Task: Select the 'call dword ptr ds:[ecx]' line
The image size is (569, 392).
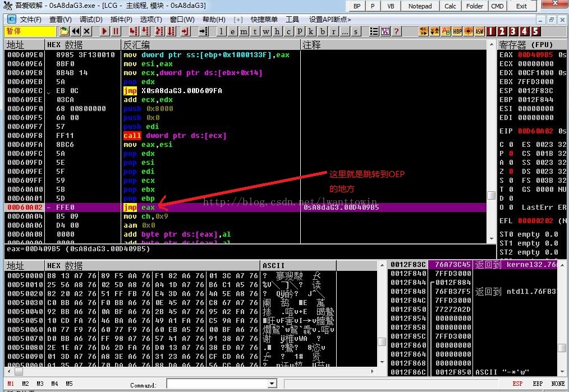Action: point(245,136)
